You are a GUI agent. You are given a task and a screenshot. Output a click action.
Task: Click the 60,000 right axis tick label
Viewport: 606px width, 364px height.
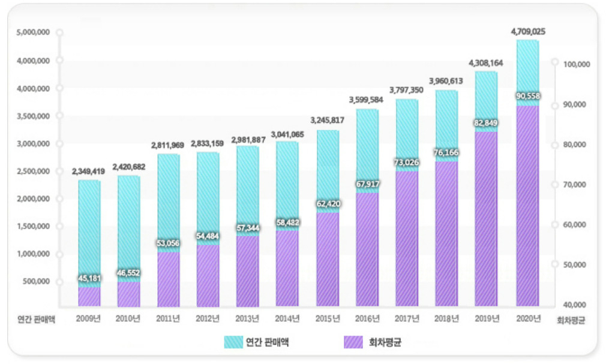pyautogui.click(x=575, y=225)
